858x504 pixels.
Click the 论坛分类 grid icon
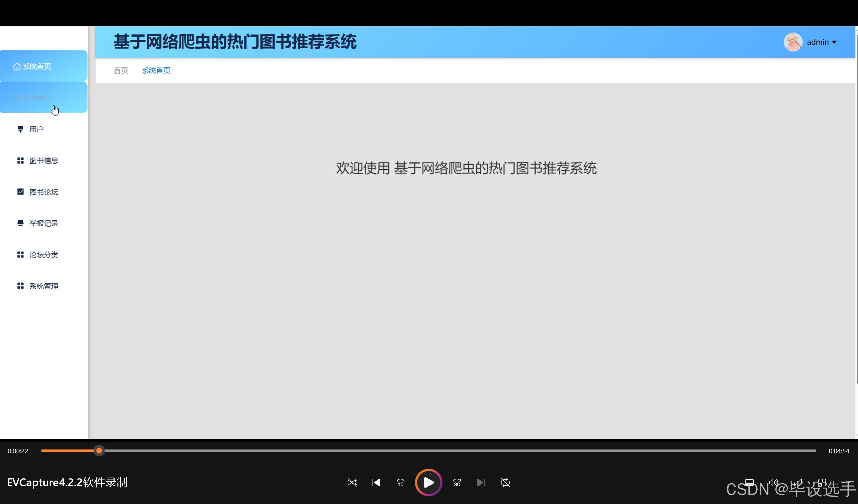[x=20, y=254]
